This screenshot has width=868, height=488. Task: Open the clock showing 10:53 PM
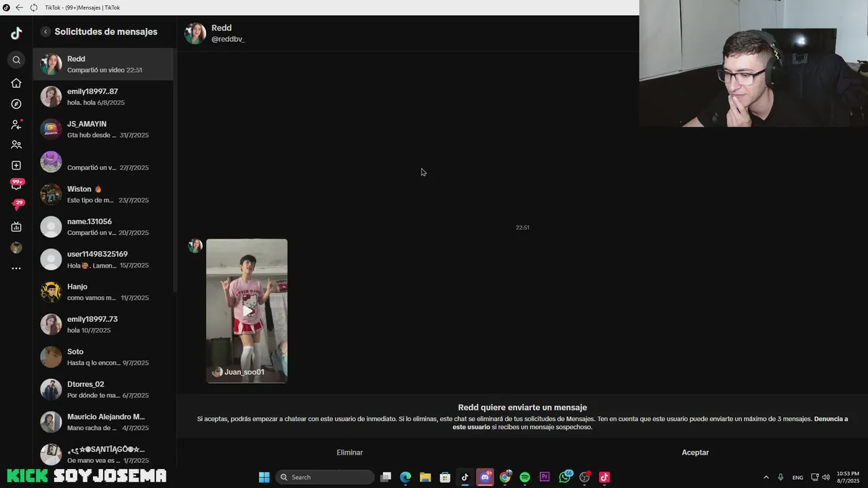pos(848,477)
